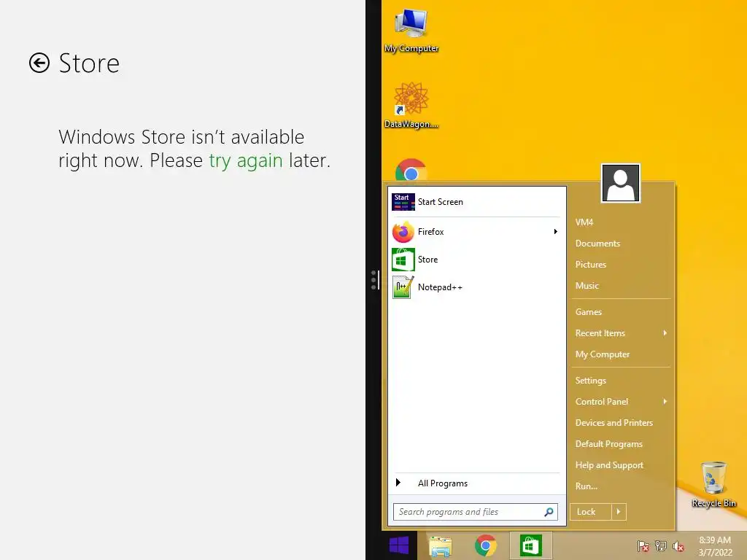
Task: Click the 'try again' link in Store
Action: point(246,160)
